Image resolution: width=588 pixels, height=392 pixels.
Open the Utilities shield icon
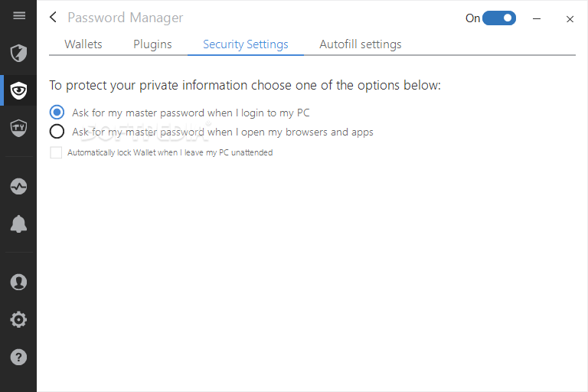tap(18, 128)
